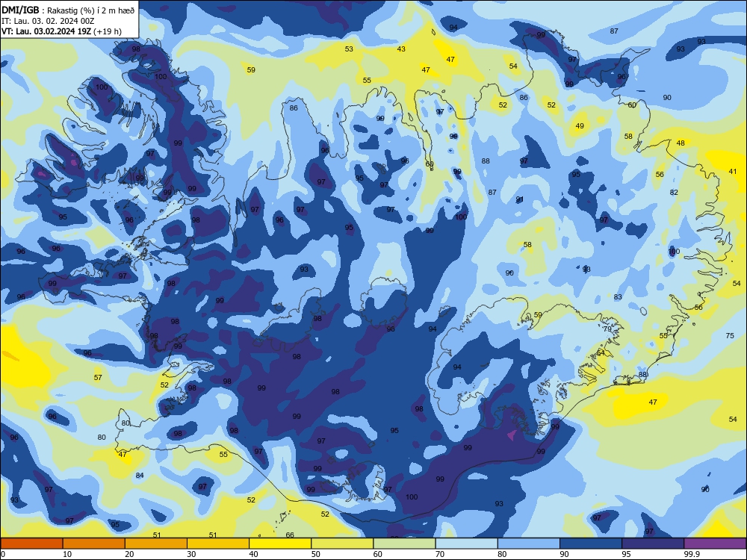The width and height of the screenshot is (747, 560).
Task: Pick the pale yellow 50–60 legend swatch
Action: [342, 544]
